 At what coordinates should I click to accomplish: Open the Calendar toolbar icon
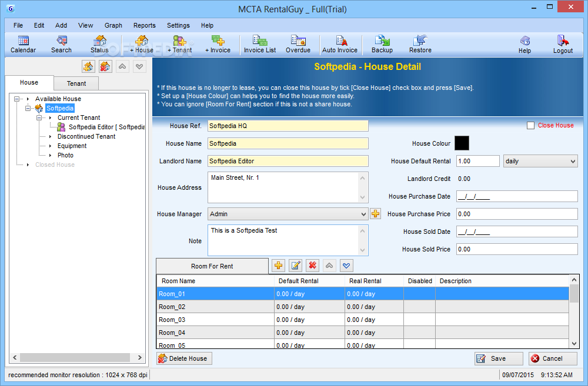pos(24,44)
